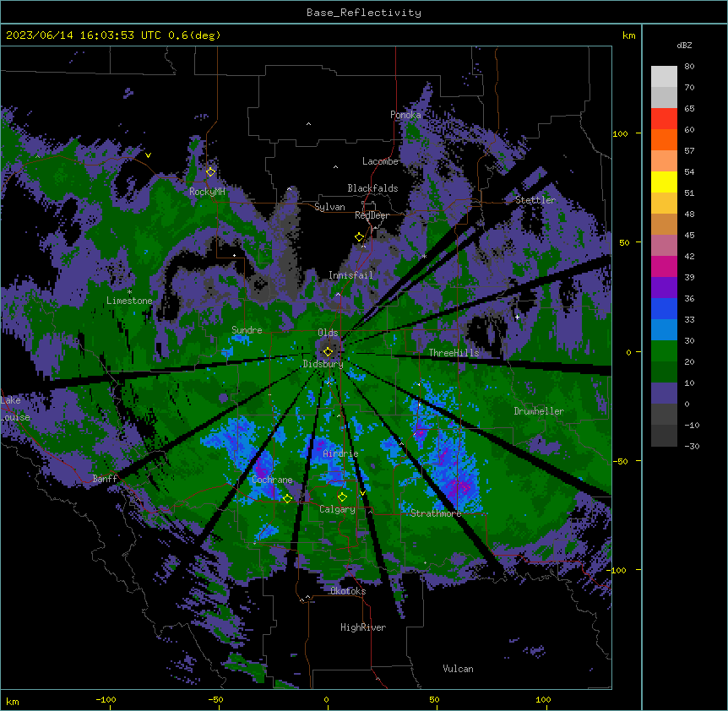Click the Okotoks label
Viewport: 728px width, 711px height.
coord(348,591)
